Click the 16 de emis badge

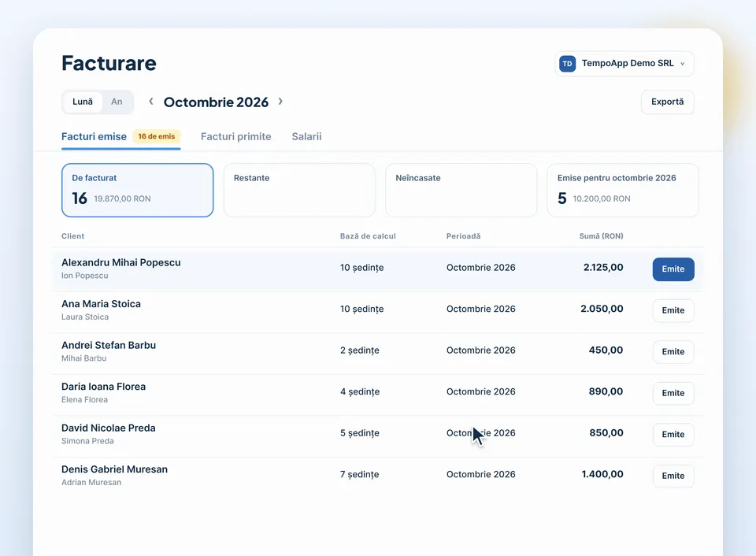click(157, 136)
